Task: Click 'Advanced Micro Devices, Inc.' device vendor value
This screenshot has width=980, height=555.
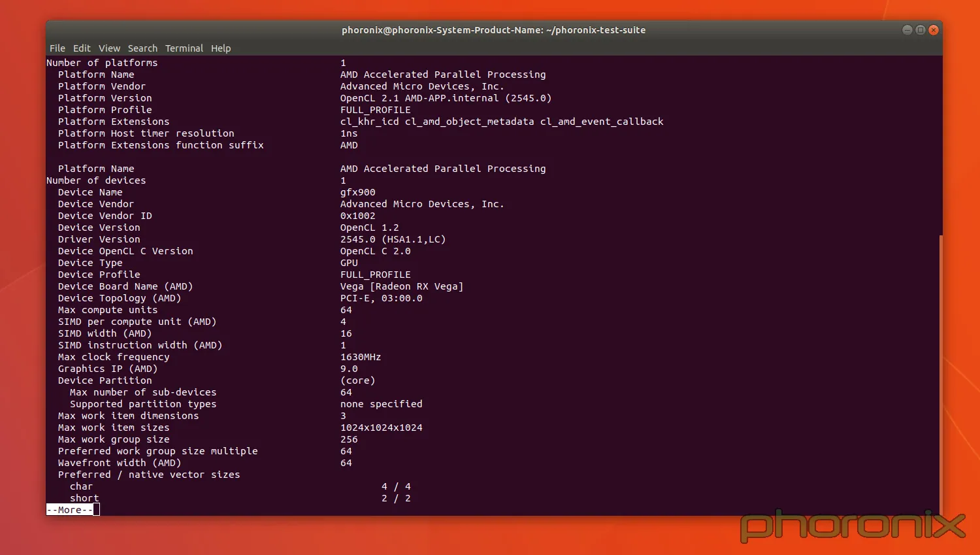Action: [x=422, y=204]
